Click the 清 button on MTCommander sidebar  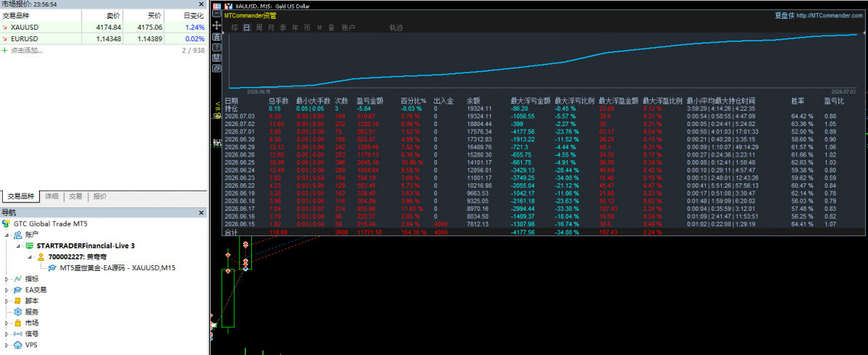pos(216,36)
